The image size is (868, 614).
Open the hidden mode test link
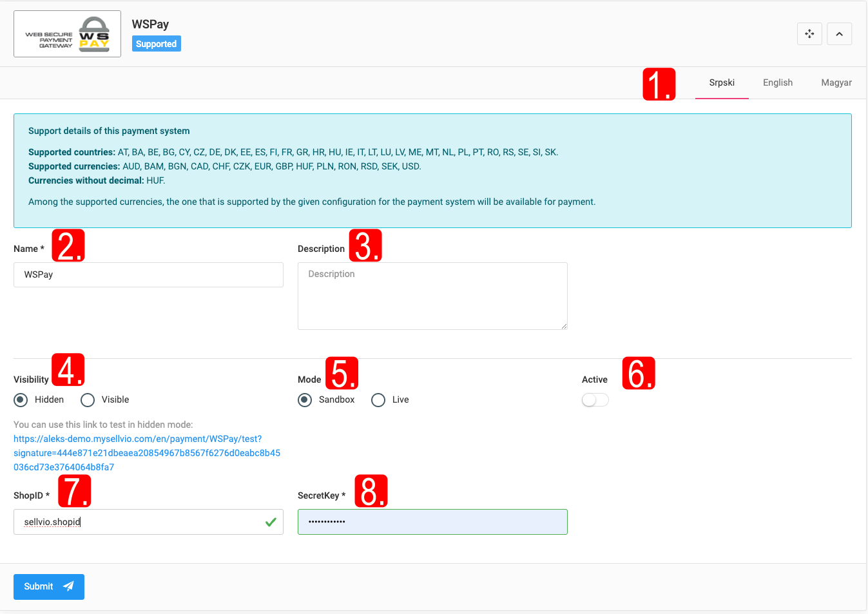click(x=146, y=453)
